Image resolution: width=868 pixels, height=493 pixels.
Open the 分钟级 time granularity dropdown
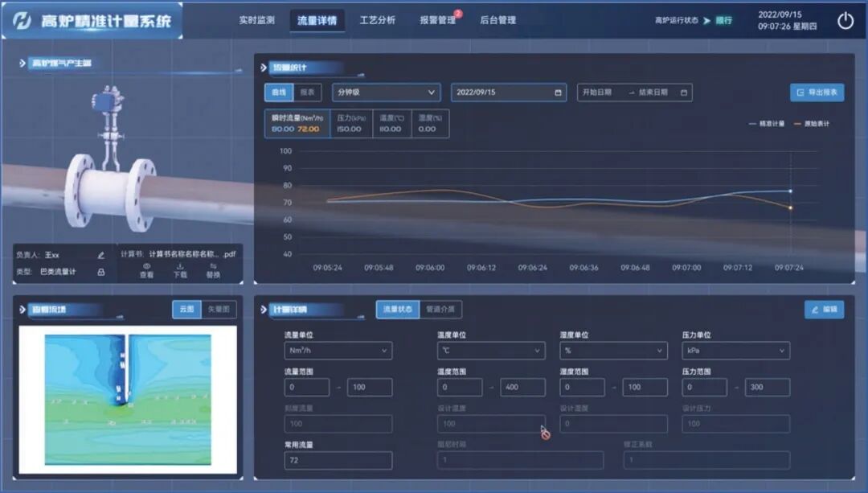point(386,92)
